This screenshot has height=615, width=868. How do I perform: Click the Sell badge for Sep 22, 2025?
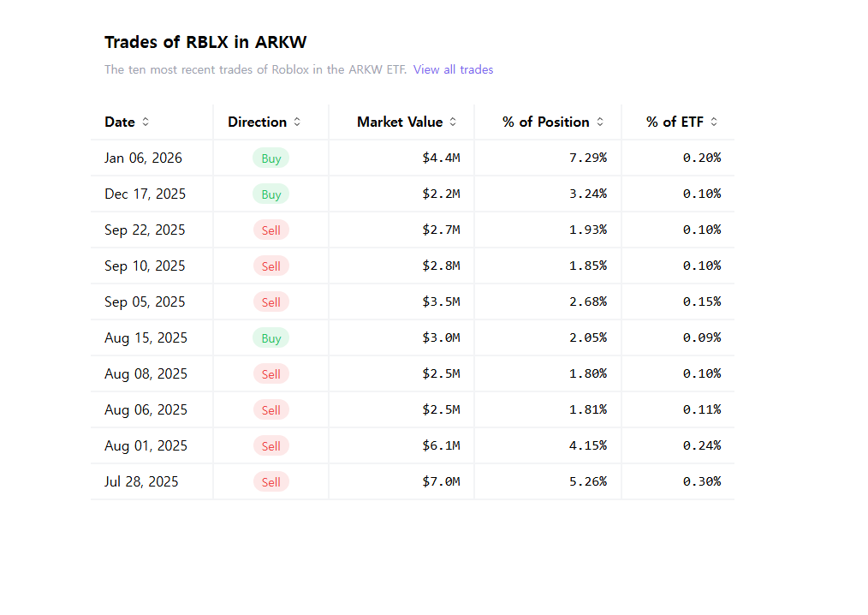coord(271,230)
